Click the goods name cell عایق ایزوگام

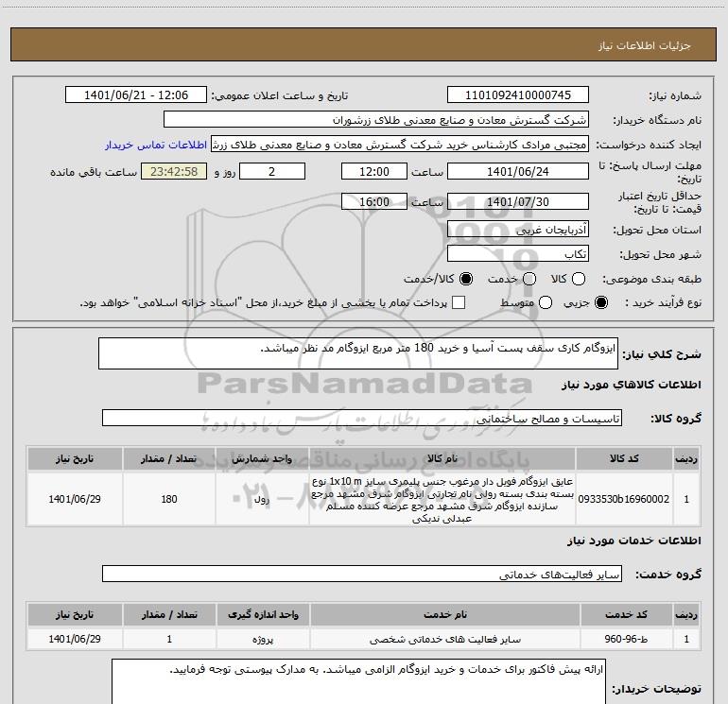click(442, 499)
